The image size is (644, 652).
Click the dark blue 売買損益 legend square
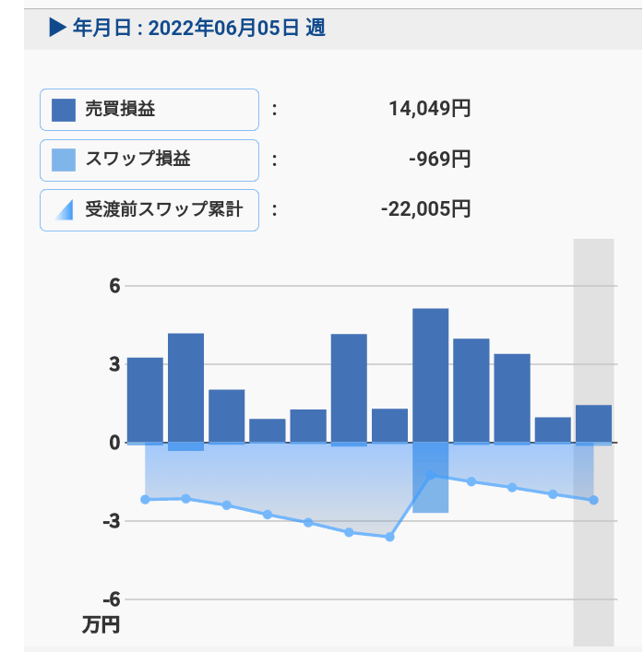(65, 110)
